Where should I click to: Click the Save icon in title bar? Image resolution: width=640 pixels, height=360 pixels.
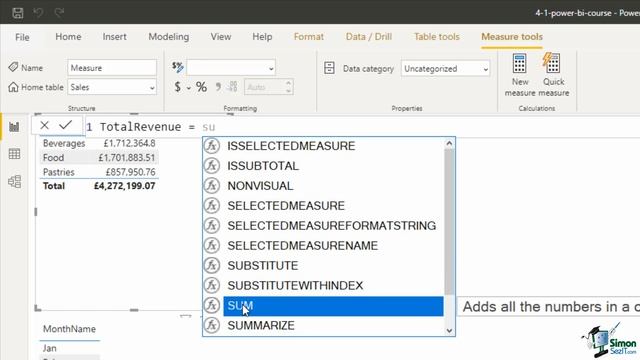pyautogui.click(x=18, y=13)
